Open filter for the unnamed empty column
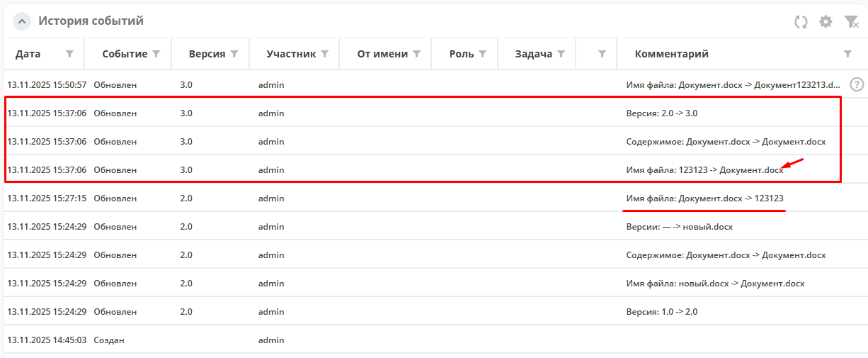 (602, 54)
